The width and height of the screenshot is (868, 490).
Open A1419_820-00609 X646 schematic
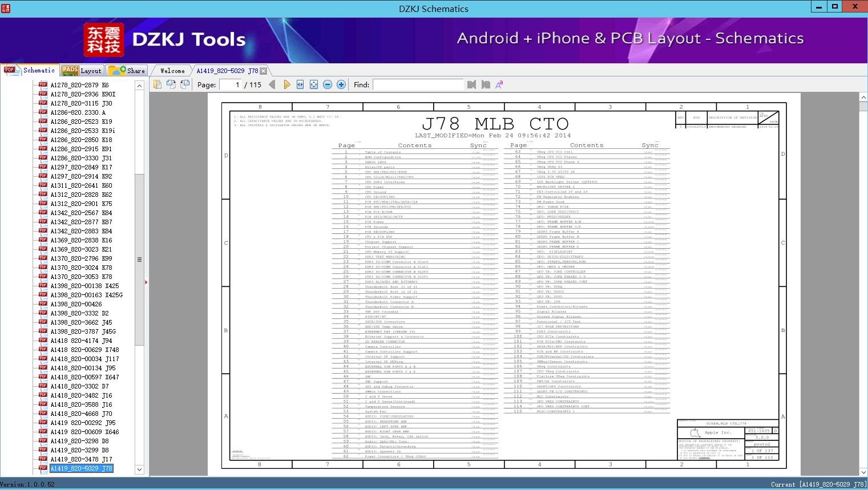coord(84,432)
